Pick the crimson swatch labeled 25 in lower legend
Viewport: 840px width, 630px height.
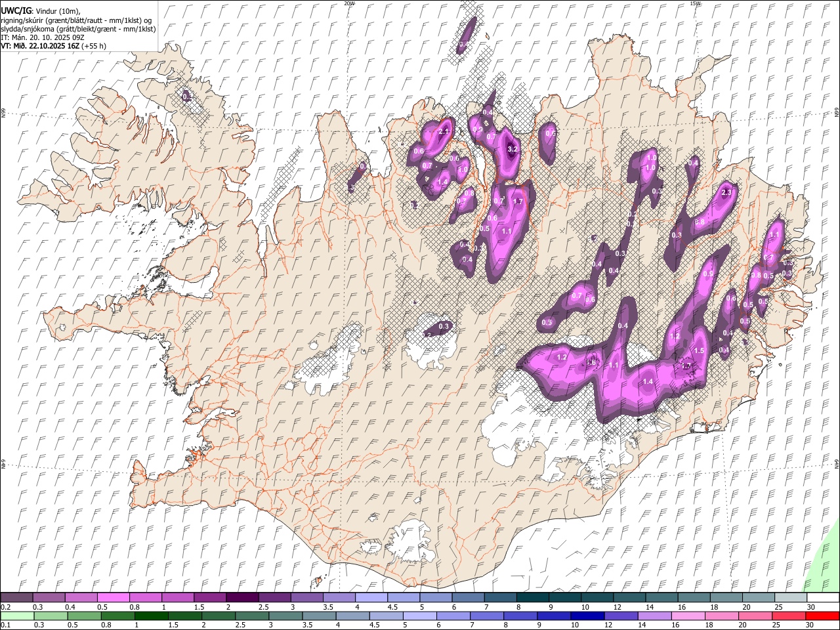(x=788, y=616)
